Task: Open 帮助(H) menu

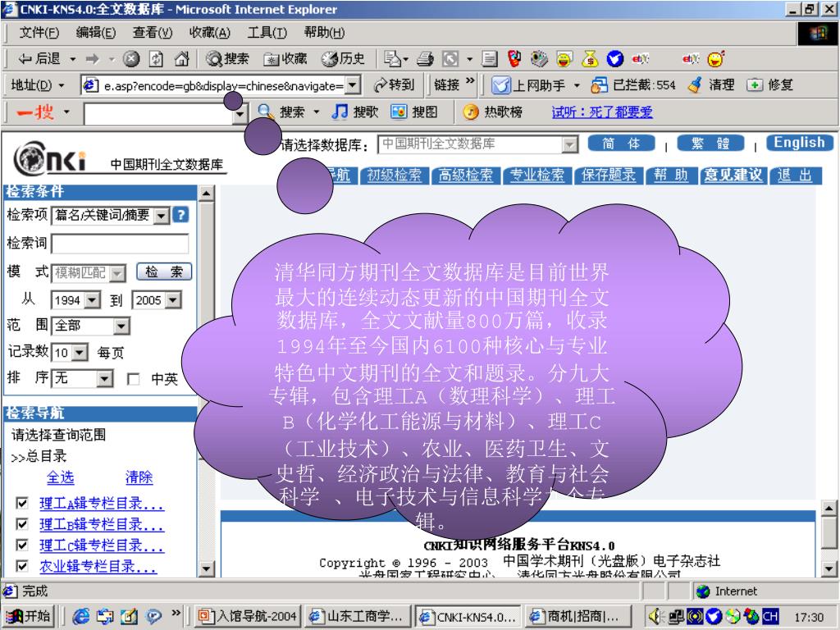Action: tap(324, 33)
